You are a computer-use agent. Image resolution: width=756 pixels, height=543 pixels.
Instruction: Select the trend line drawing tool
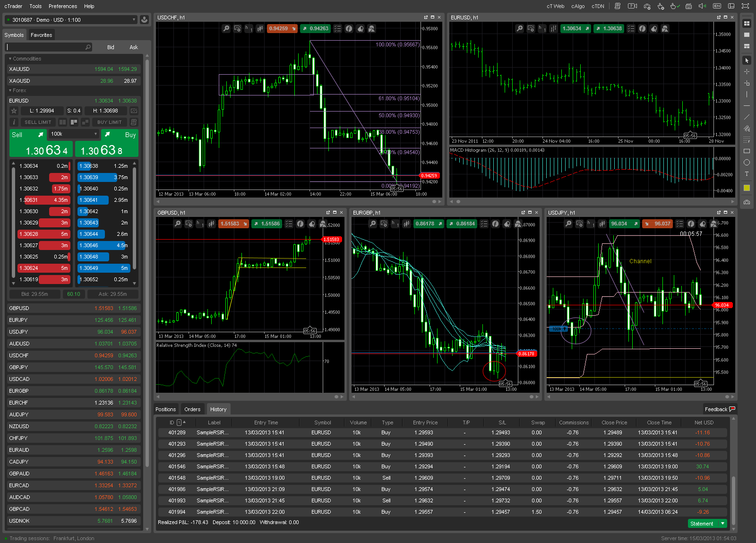coord(747,117)
